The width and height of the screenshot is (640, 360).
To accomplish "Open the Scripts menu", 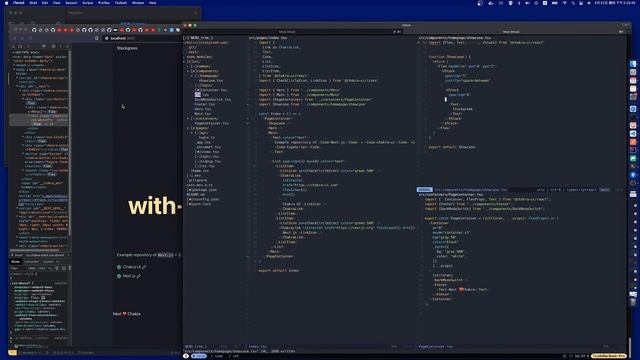I will coord(88,3).
